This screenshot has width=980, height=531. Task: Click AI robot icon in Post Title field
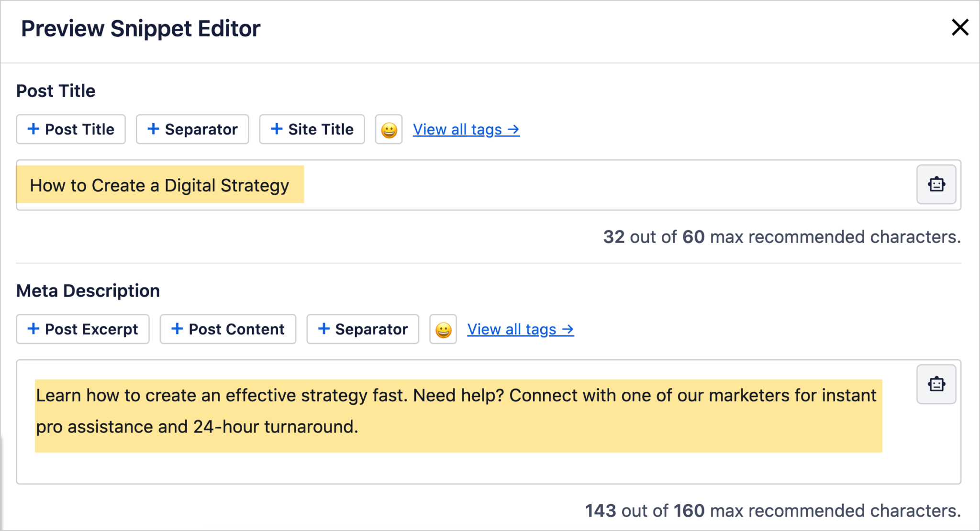pos(936,185)
